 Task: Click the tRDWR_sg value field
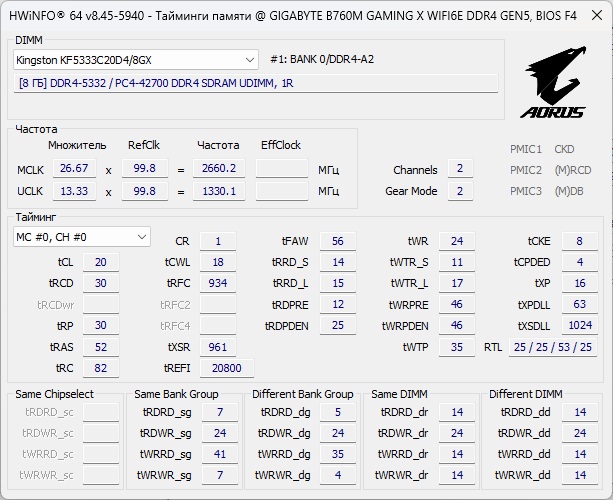tap(220, 433)
